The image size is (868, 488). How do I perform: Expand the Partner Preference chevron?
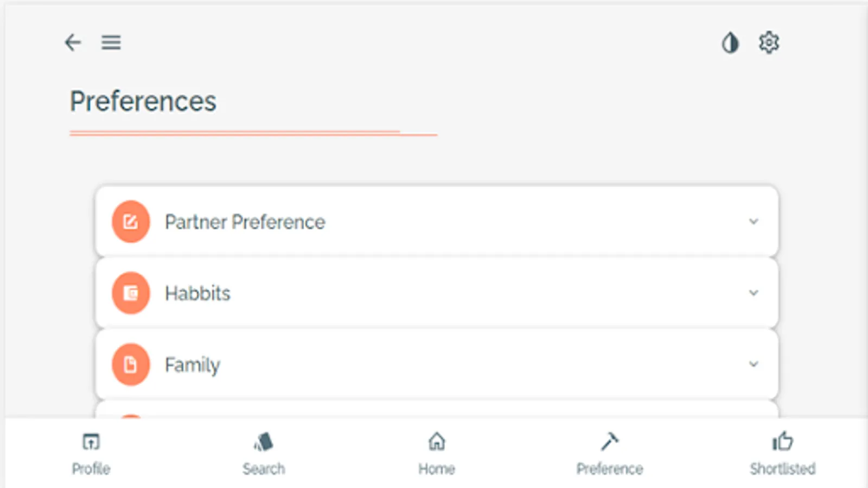(x=754, y=222)
